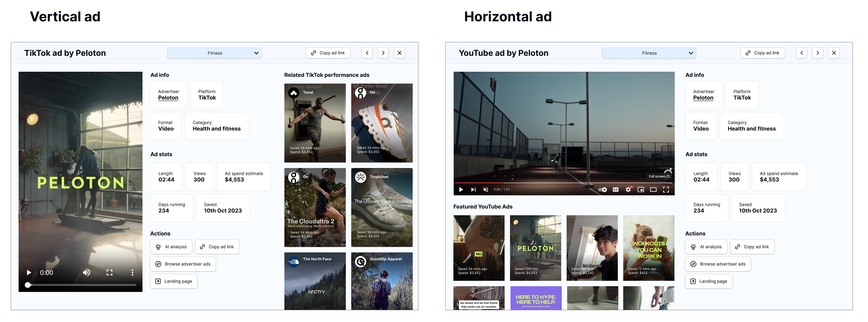Click header Copy ad link in TikTok panel
This screenshot has width=868, height=322.
(328, 53)
